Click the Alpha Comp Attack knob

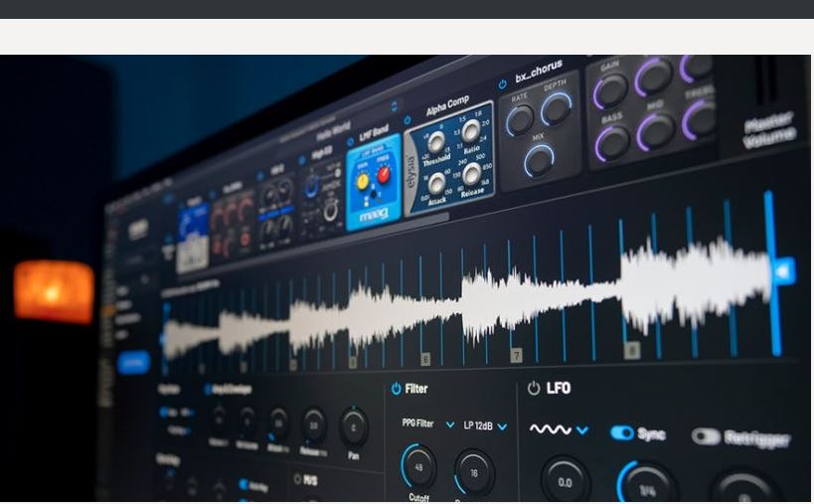[436, 183]
